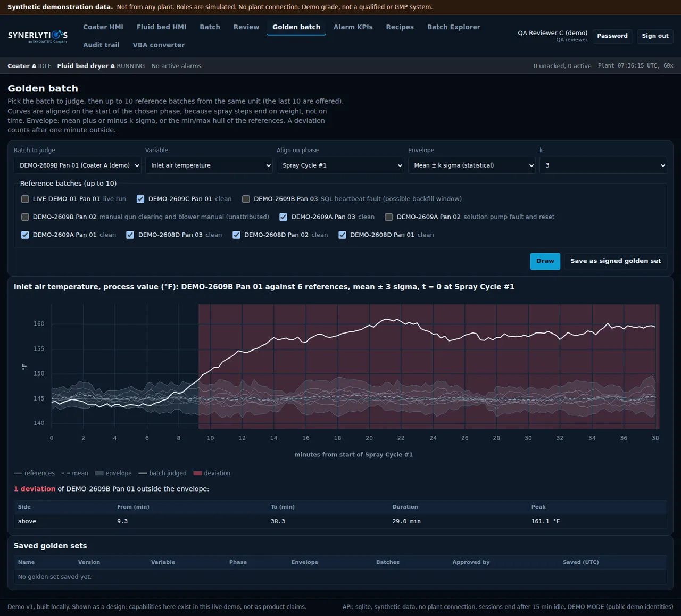This screenshot has height=616, width=681.
Task: Check DEMO-2609A Pan 02 reference batch
Action: click(x=389, y=217)
